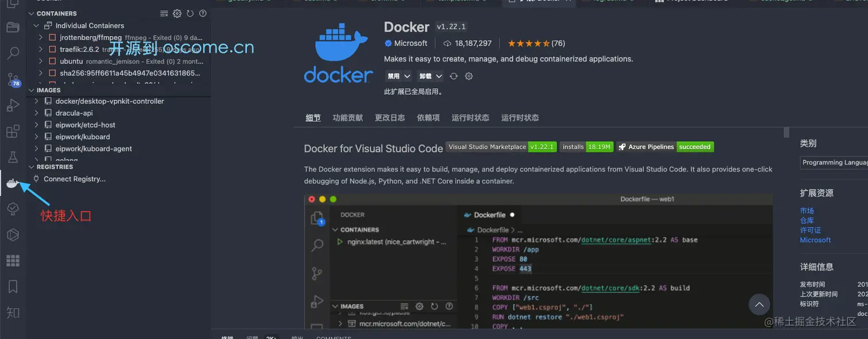The image size is (868, 339).
Task: Open the Microsoft link under 扩展资源
Action: coord(815,240)
